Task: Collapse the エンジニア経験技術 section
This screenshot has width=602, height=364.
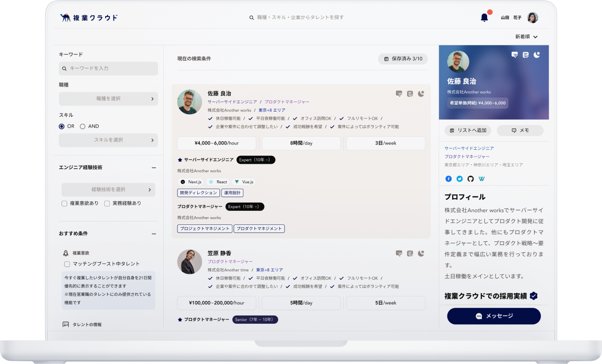Action: click(154, 167)
